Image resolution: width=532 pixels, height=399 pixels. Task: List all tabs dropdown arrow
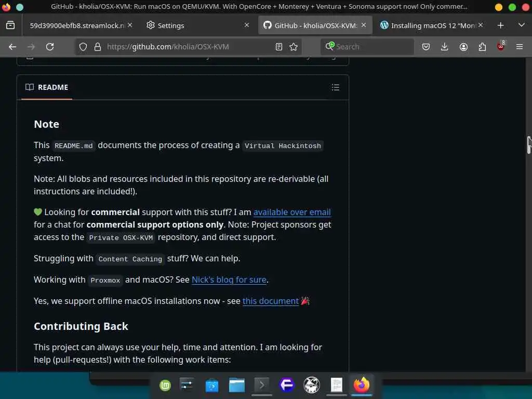(x=522, y=25)
